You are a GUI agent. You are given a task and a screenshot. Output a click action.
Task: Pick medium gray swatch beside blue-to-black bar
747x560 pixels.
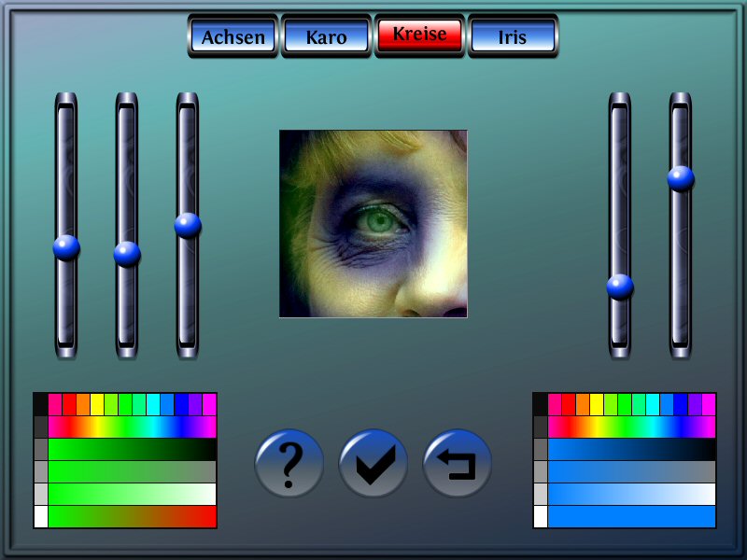point(541,450)
